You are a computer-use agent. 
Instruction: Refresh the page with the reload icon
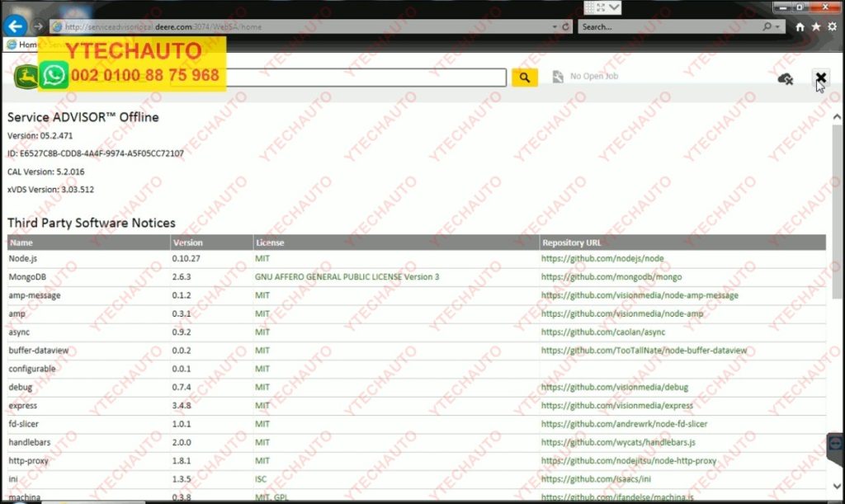pos(566,26)
